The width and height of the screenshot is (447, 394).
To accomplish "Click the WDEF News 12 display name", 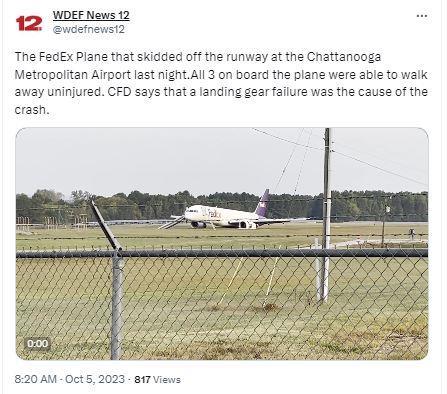I will coord(91,15).
